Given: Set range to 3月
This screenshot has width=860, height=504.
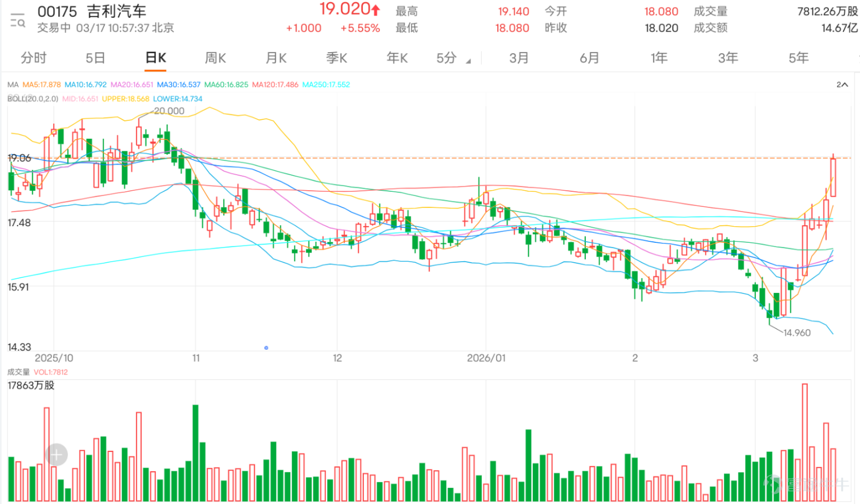Looking at the screenshot, I should [519, 57].
